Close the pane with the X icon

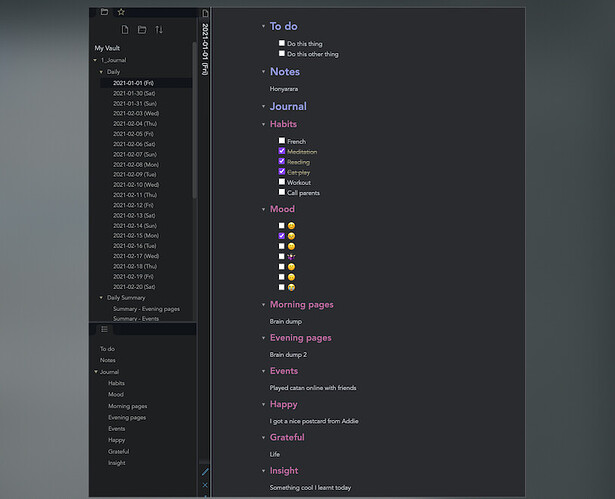[x=205, y=485]
